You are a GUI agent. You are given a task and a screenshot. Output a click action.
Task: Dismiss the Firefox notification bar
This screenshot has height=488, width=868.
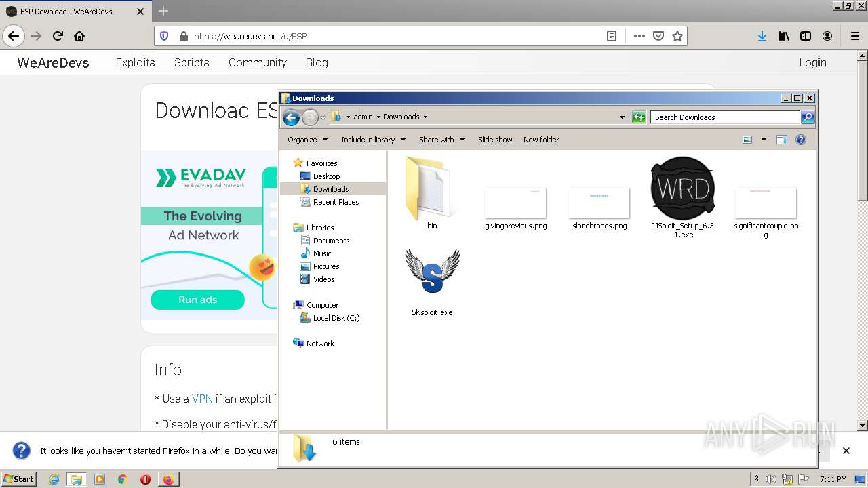click(x=846, y=451)
